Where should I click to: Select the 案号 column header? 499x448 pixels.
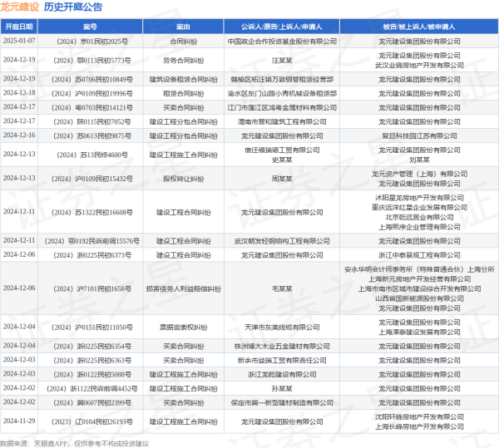[x=90, y=27]
